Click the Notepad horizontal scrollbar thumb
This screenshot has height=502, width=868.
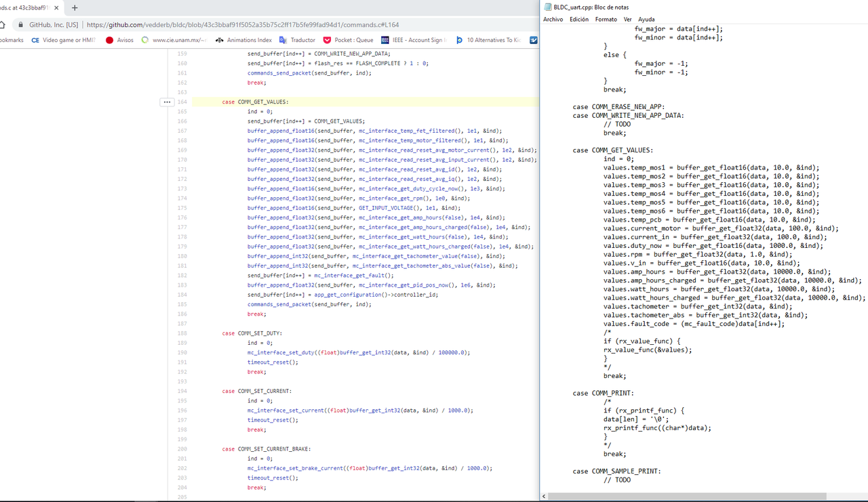(688, 497)
